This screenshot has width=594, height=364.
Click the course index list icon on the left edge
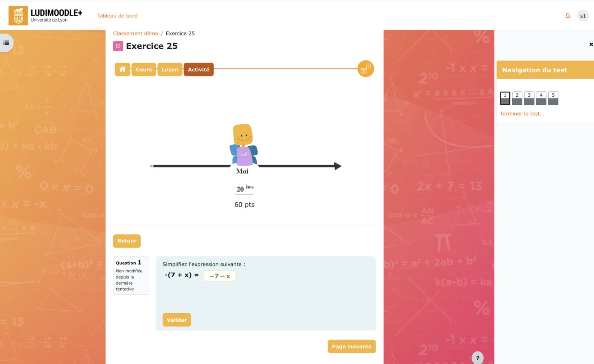click(5, 43)
